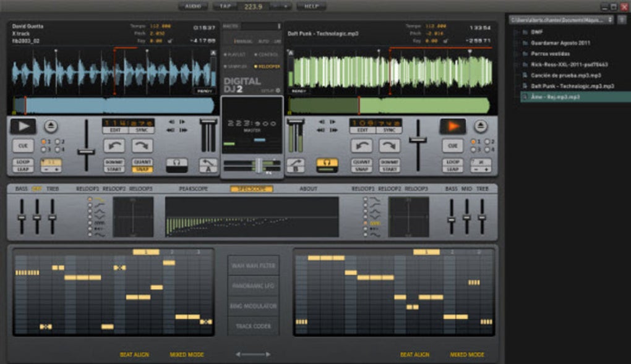
Task: Click the CUE button on left deck
Action: coord(24,146)
